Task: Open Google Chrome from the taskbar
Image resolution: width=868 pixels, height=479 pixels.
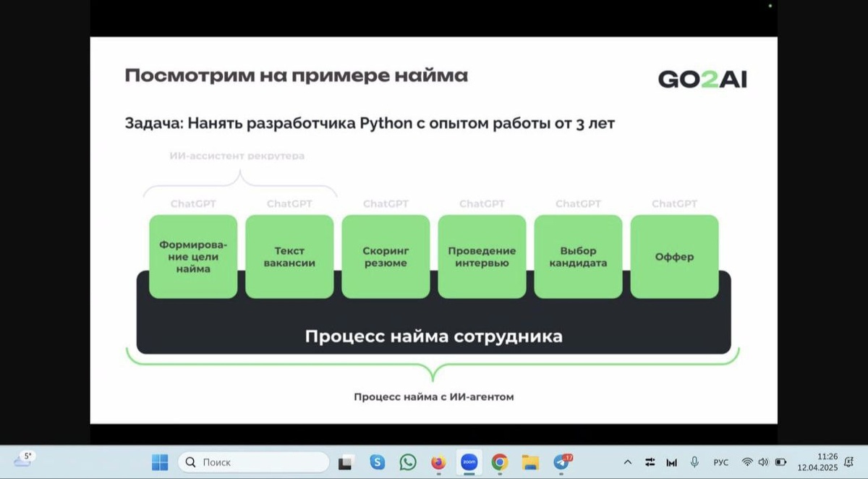Action: tap(499, 462)
